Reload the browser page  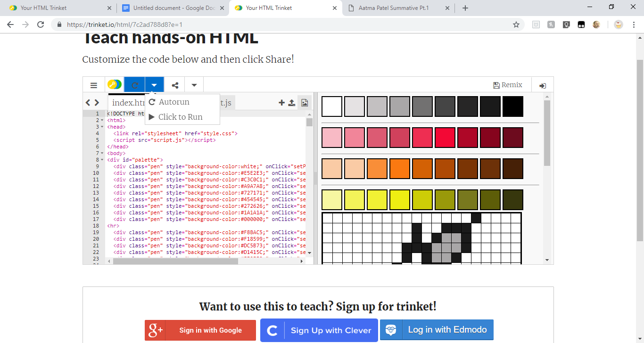tap(41, 24)
